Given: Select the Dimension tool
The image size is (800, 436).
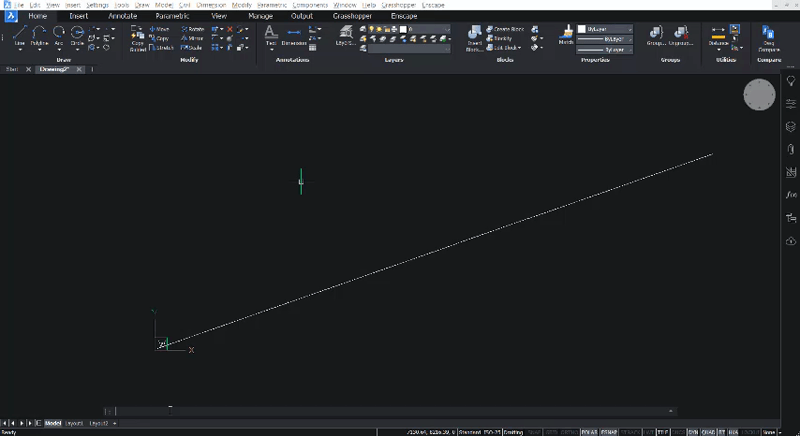Looking at the screenshot, I should 294,36.
